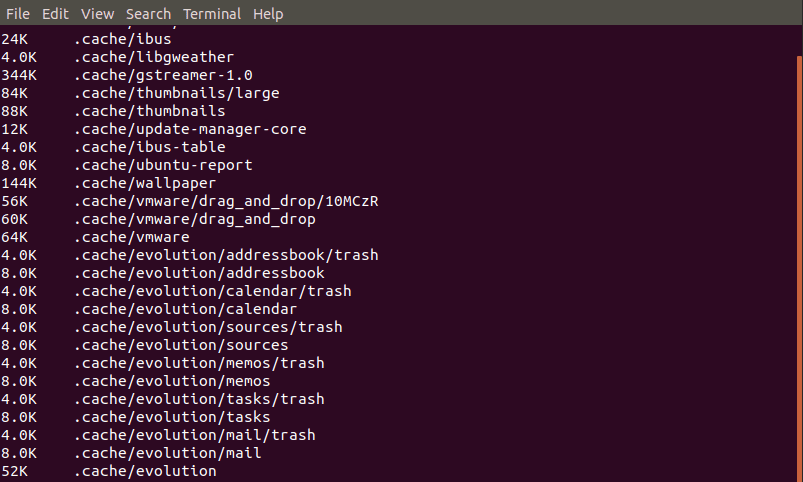
Task: Click the orange vertical scrollbar
Action: [x=800, y=266]
